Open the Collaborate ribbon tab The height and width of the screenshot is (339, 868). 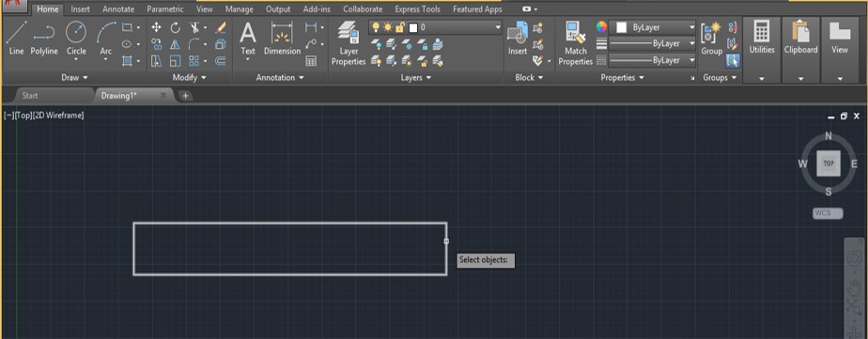click(x=362, y=9)
